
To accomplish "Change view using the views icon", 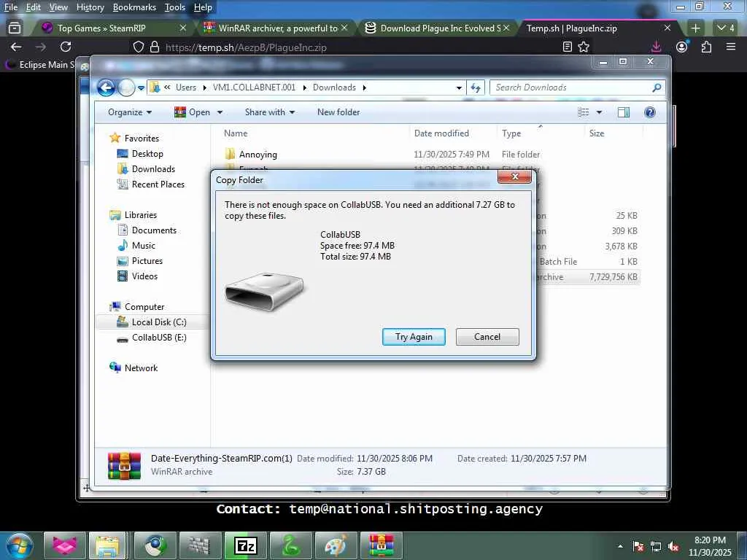I will pos(583,112).
